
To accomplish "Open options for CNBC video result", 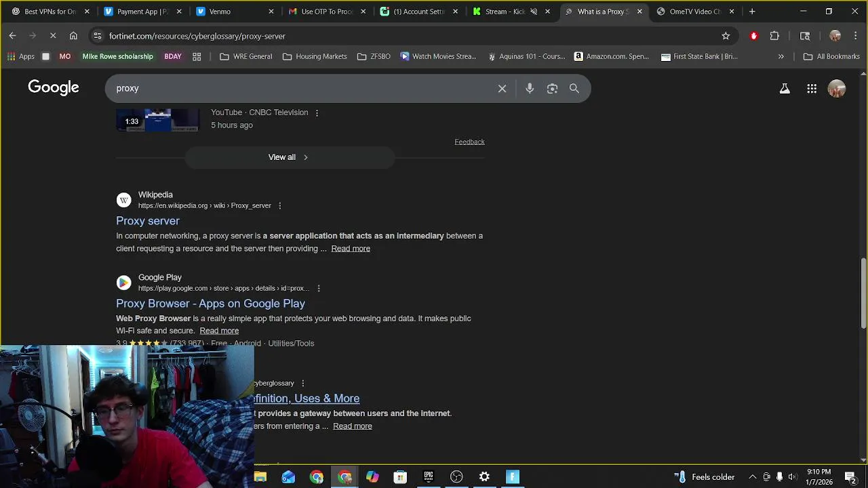I will click(317, 113).
